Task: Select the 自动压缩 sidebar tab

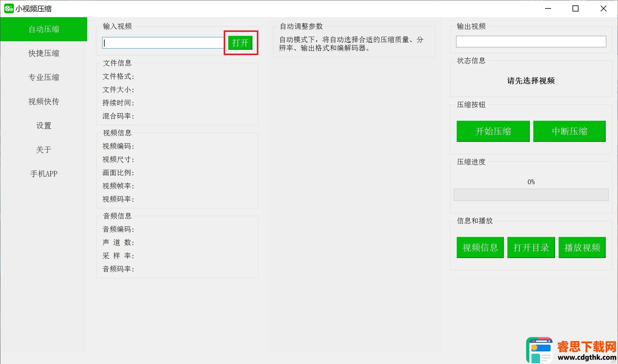Action: [x=44, y=29]
